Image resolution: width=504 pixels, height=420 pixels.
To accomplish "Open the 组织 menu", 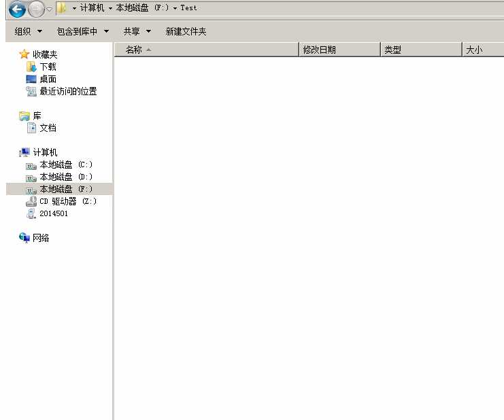I will pyautogui.click(x=29, y=31).
